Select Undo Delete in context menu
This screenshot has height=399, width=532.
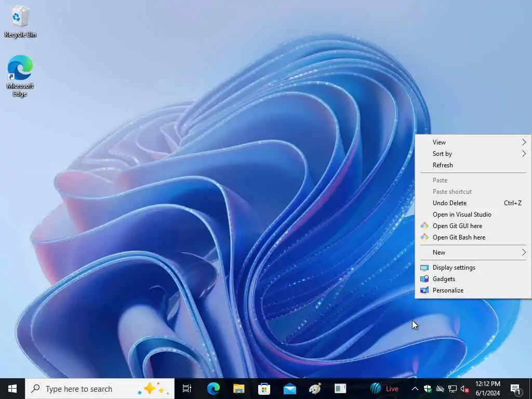[x=473, y=203]
